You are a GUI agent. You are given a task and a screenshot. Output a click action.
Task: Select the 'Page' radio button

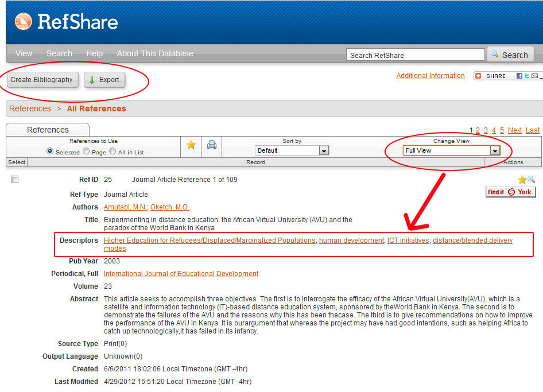(x=86, y=152)
